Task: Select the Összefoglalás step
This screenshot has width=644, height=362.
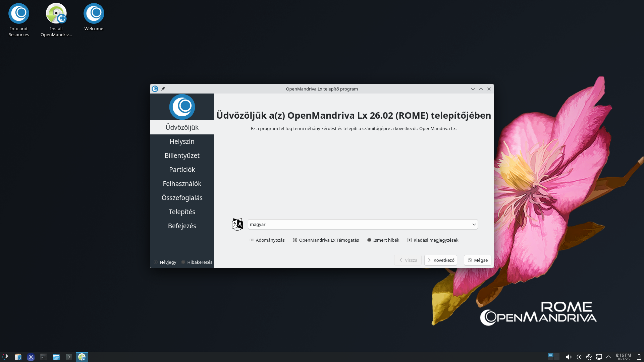Action: [x=182, y=198]
